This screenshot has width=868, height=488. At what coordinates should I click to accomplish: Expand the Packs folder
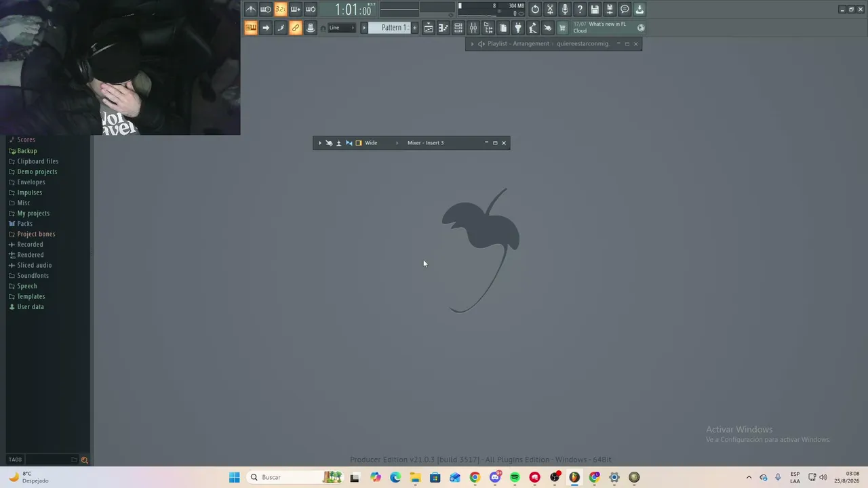point(24,224)
